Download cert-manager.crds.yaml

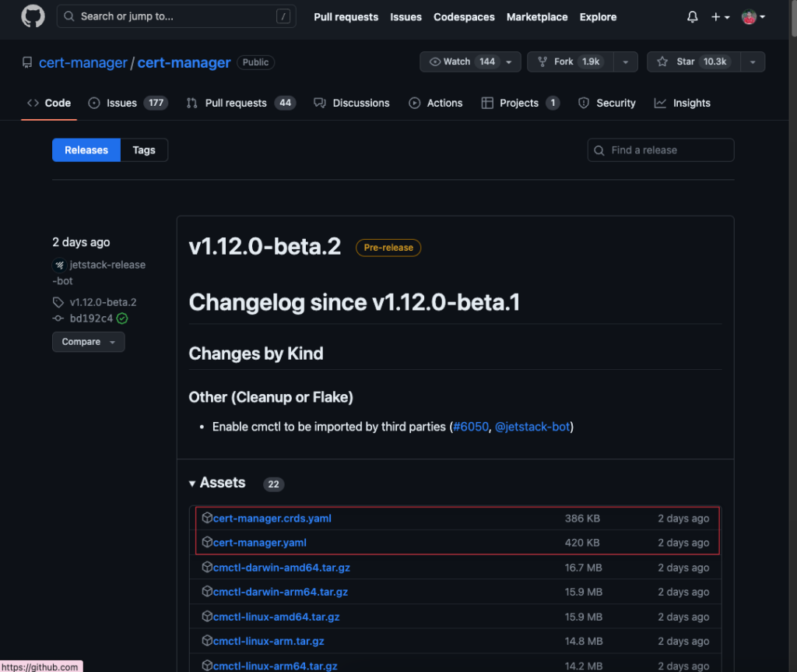point(272,519)
